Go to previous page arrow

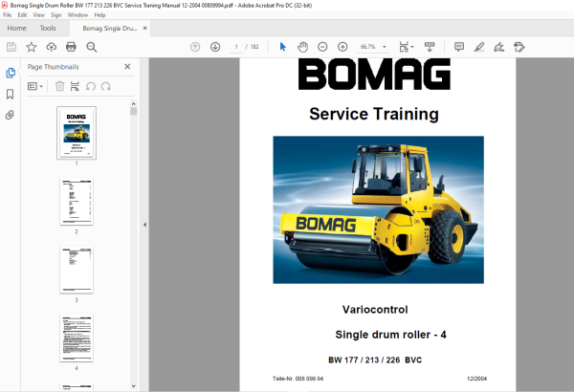click(x=195, y=47)
